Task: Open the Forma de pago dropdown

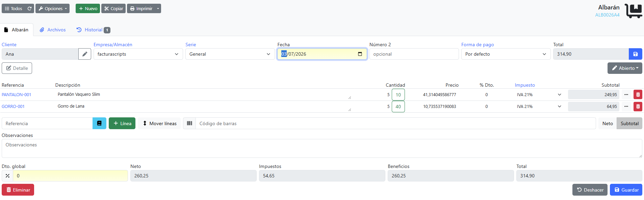Action: (506, 54)
